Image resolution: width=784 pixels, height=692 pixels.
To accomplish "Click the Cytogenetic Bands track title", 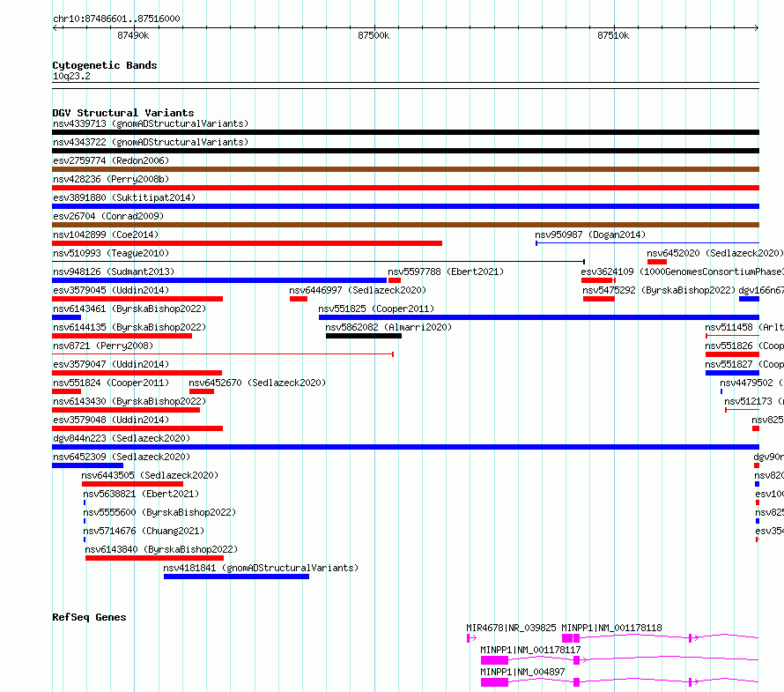I will tap(105, 65).
